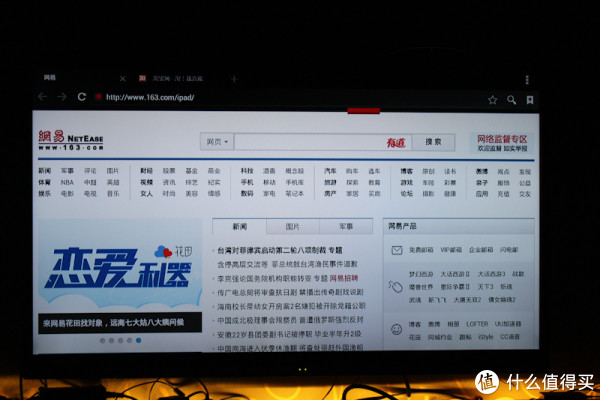Viewport: 600px width, 400px height.
Task: Click the 有道 logo in search box
Action: coord(396,143)
